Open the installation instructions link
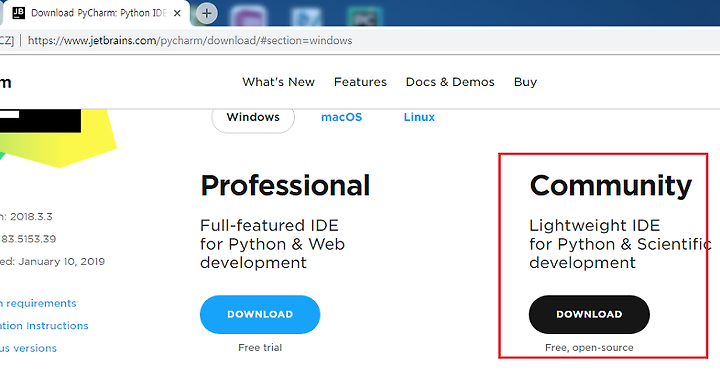This screenshot has width=720, height=375. [44, 326]
